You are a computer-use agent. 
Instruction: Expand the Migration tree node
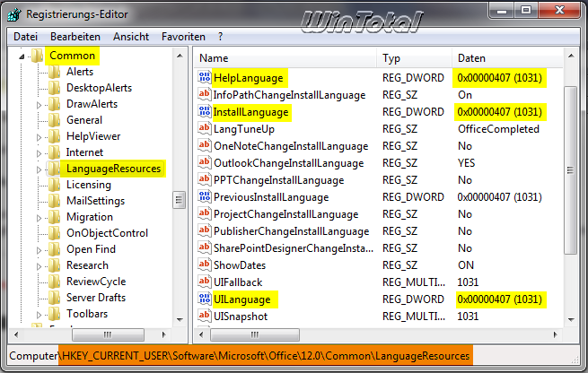tap(39, 218)
